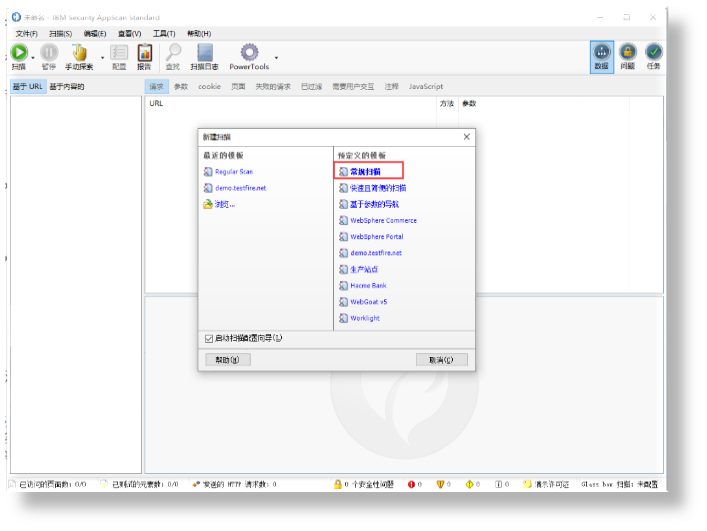
Task: Expand the PowerTools dropdown arrow
Action: [x=276, y=58]
